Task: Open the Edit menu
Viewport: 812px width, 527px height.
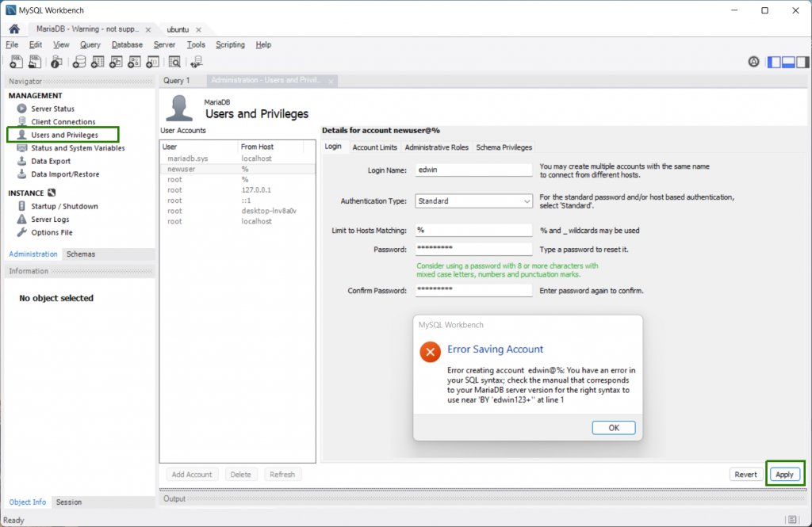Action: [36, 44]
